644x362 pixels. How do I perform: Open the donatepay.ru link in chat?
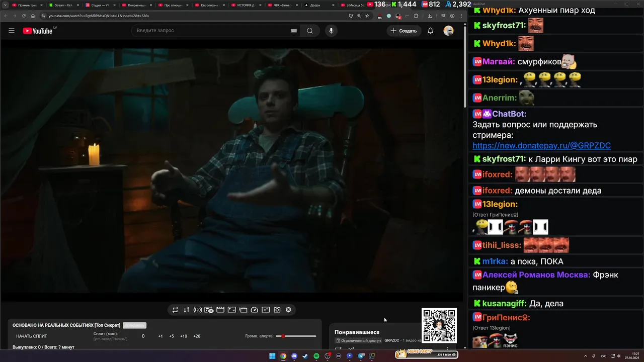(541, 145)
